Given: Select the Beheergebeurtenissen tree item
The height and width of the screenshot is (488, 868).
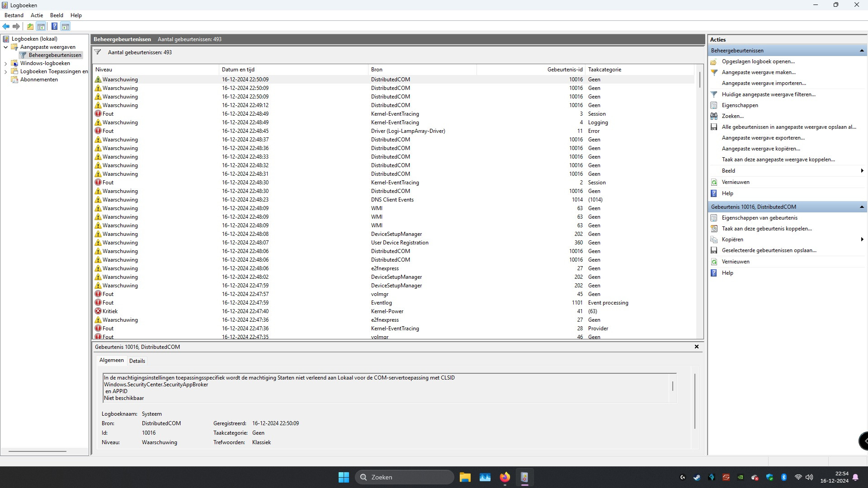Looking at the screenshot, I should [55, 55].
